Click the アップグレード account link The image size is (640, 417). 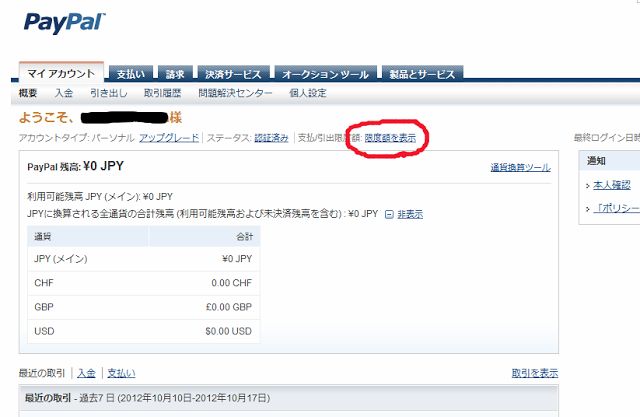point(168,136)
